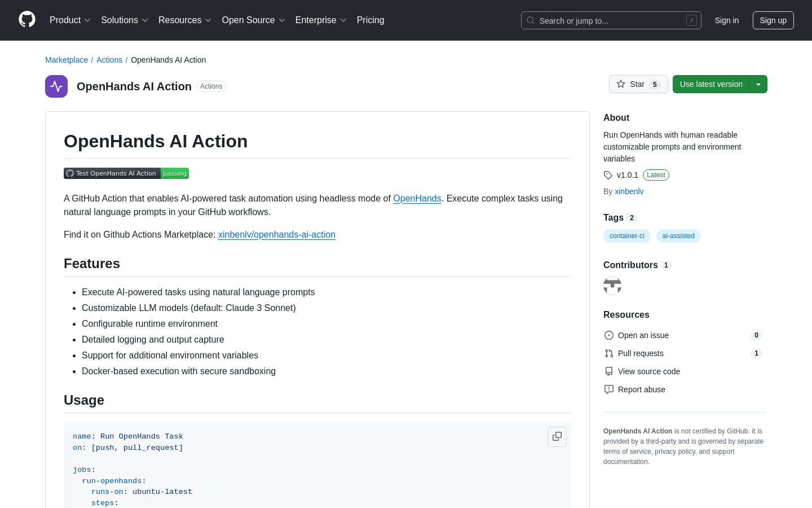Viewport: 812px width, 508px height.
Task: Open the GitHub homepage logo
Action: click(x=27, y=20)
